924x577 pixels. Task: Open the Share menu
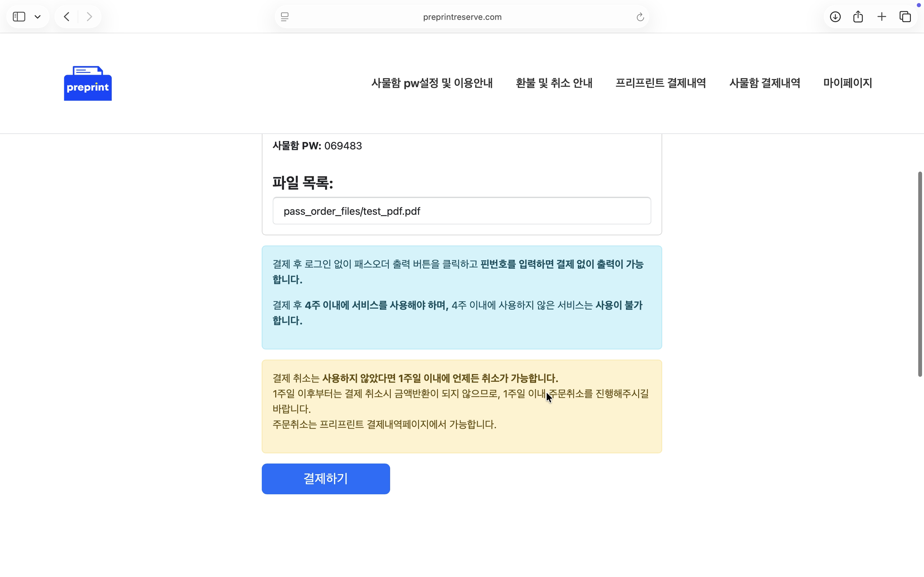[x=858, y=16]
